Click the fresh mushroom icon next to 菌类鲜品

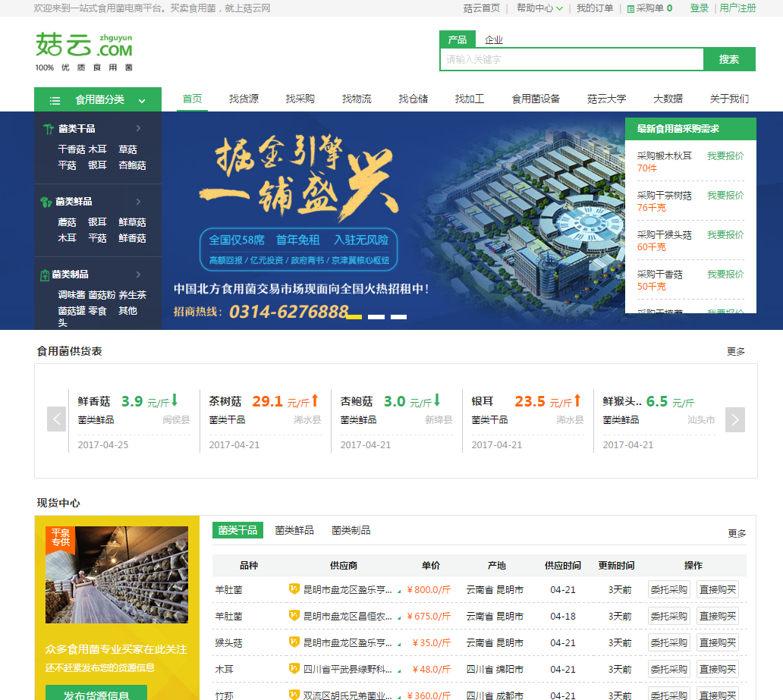[x=46, y=202]
